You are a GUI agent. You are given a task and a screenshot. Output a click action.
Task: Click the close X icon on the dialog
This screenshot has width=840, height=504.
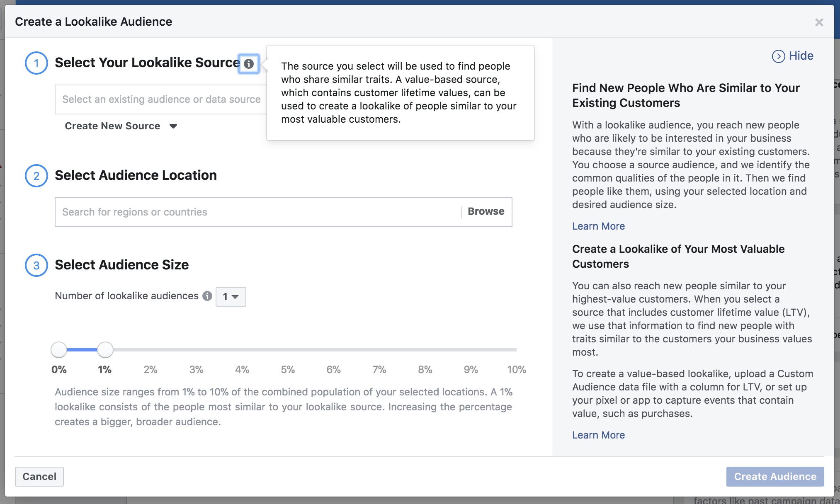click(x=820, y=23)
